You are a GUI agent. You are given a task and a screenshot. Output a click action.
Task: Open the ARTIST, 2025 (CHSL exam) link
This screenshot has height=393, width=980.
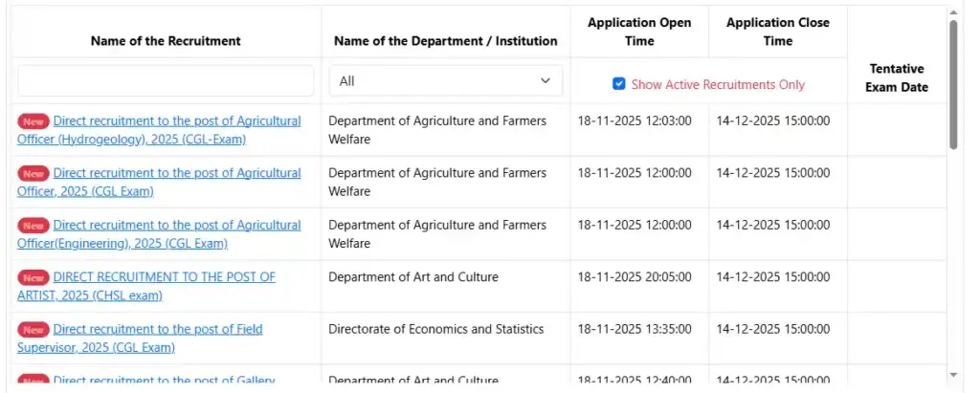(x=164, y=277)
